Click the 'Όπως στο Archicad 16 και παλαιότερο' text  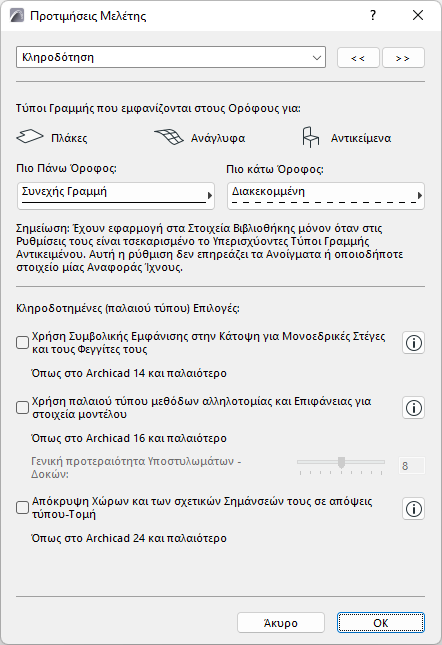point(129,439)
